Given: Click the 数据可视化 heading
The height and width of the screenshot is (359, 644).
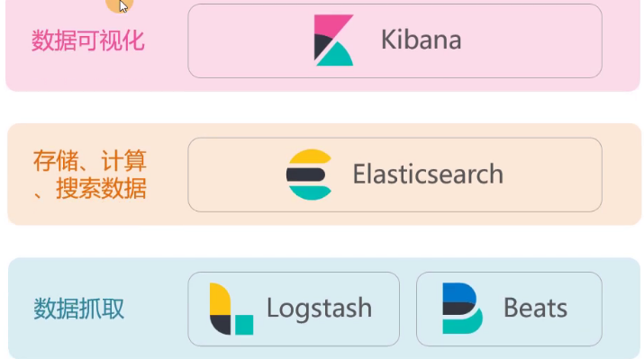Looking at the screenshot, I should click(88, 40).
